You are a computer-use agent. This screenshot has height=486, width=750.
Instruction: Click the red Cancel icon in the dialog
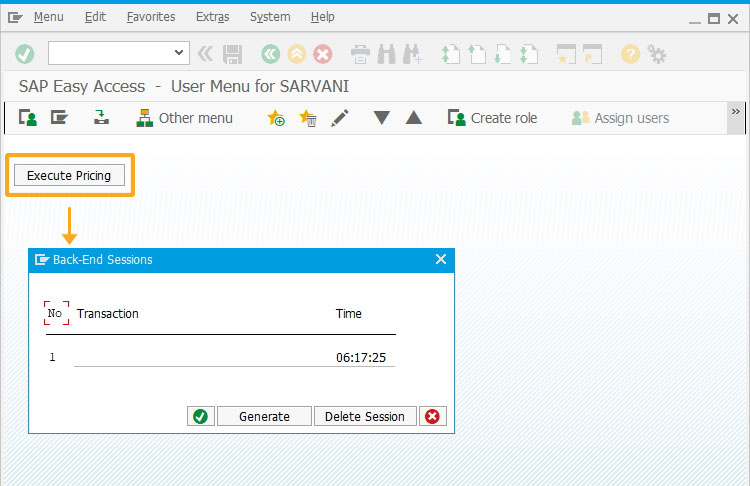(x=432, y=416)
